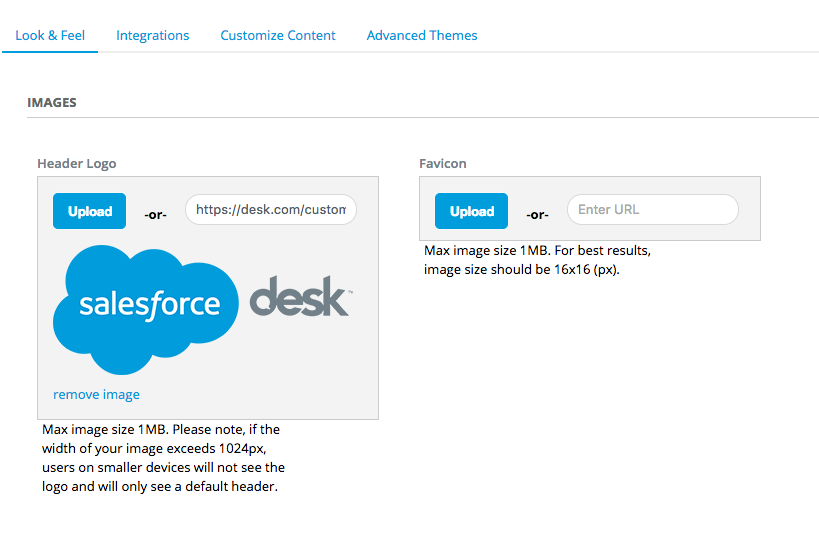Focus the Header Logo URL field
The height and width of the screenshot is (547, 819).
[271, 210]
